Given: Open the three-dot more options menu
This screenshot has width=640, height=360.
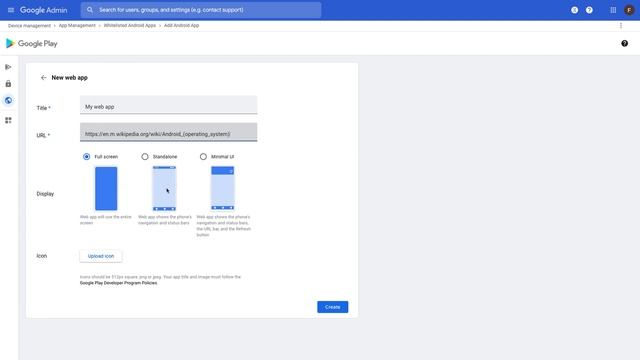Looking at the screenshot, I should point(621,25).
